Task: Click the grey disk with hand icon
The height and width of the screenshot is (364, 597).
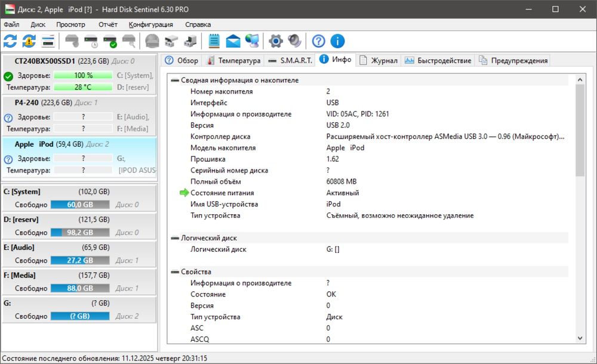Action: (x=72, y=41)
